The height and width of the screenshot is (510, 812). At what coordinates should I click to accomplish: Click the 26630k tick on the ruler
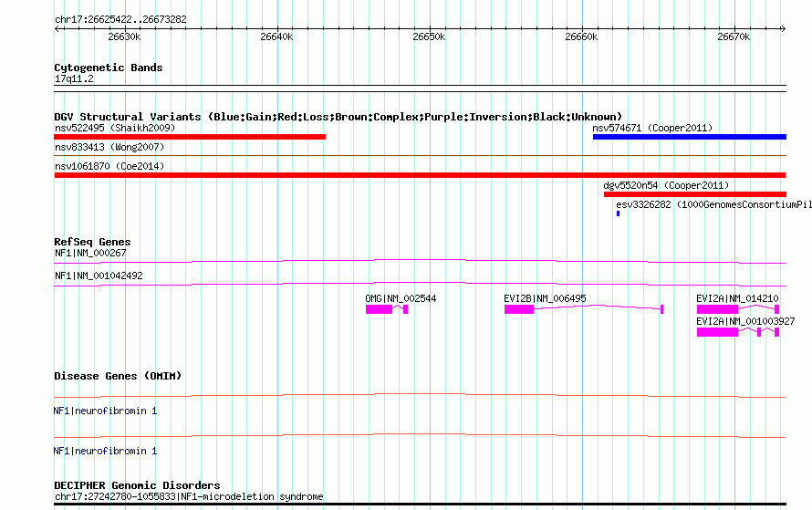(x=124, y=37)
